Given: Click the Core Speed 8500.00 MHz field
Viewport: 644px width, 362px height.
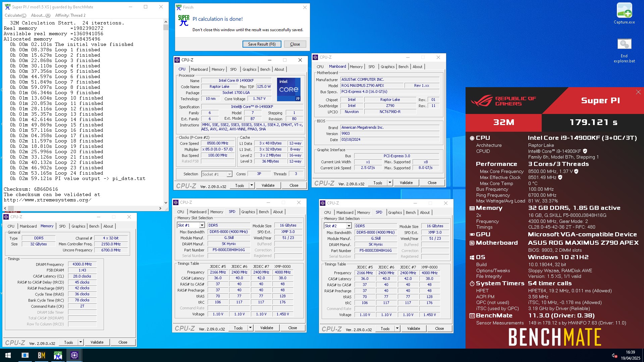Looking at the screenshot, I should coord(218,143).
